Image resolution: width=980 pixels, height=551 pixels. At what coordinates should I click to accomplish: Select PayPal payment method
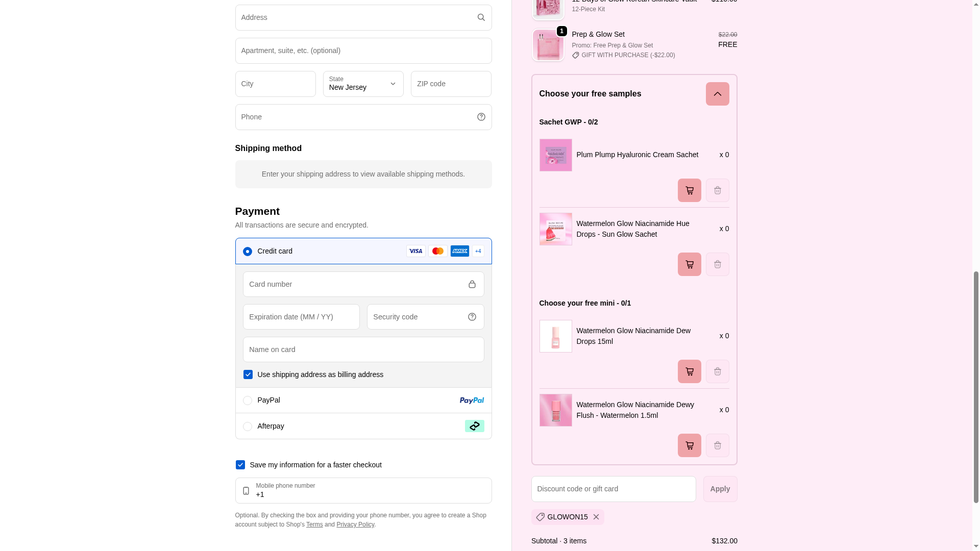(x=248, y=400)
